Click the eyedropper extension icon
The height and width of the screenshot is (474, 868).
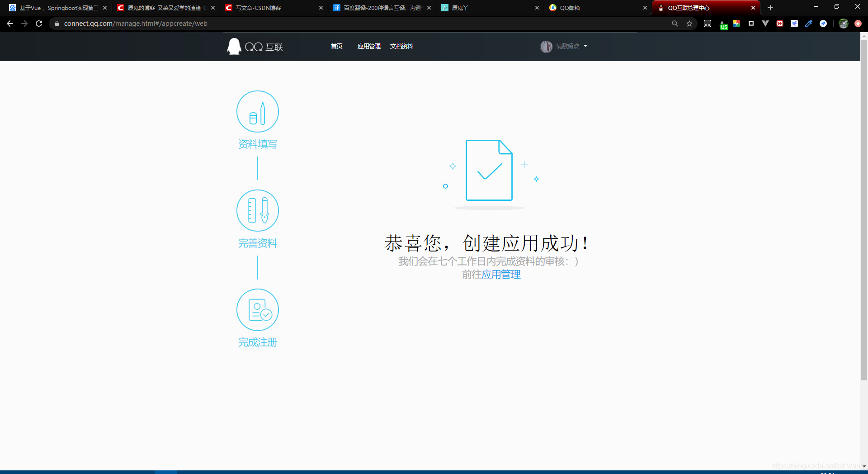click(x=809, y=24)
